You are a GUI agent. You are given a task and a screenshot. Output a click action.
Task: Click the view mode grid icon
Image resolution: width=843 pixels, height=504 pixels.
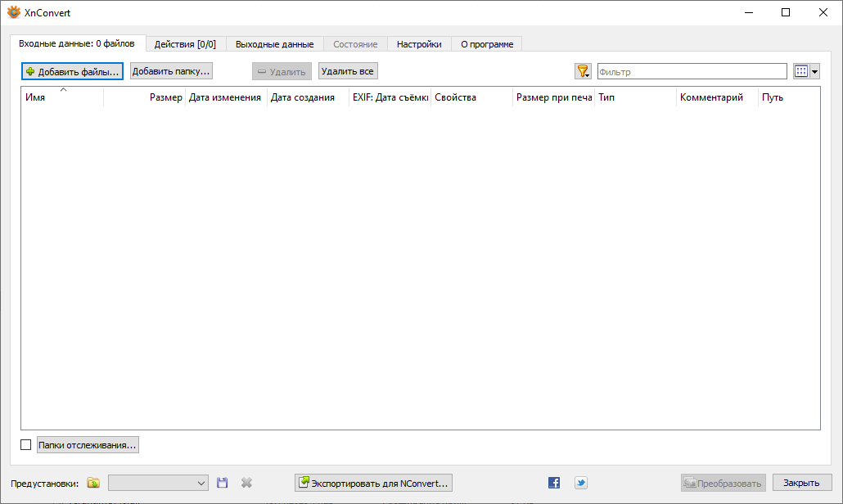801,71
